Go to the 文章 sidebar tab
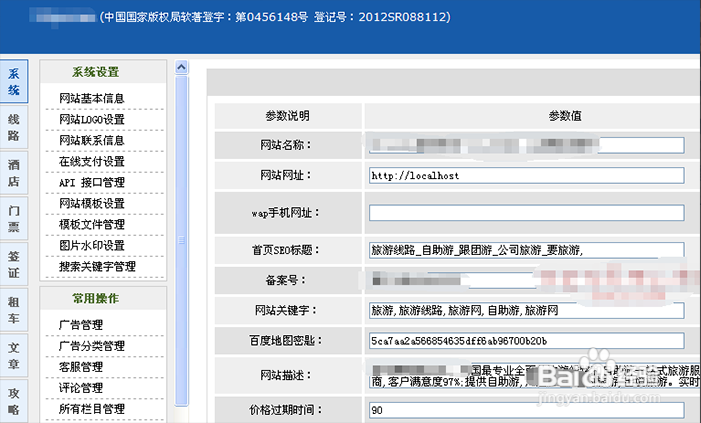701x423 pixels. point(14,355)
